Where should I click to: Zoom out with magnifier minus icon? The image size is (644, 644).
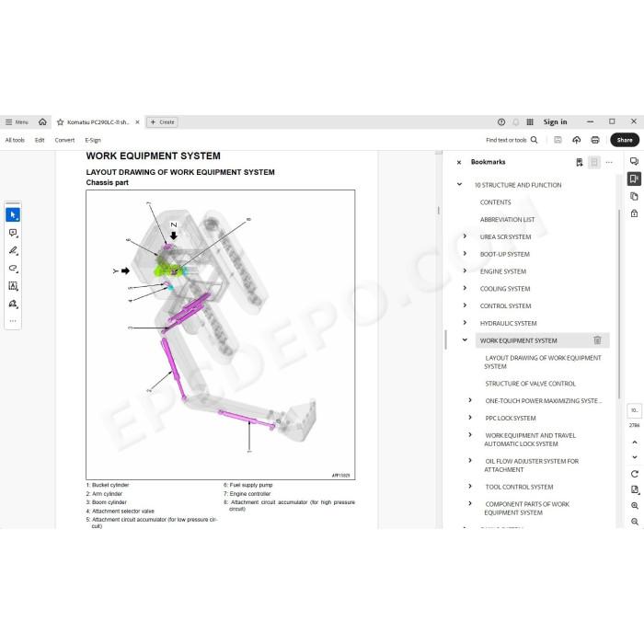pos(634,522)
